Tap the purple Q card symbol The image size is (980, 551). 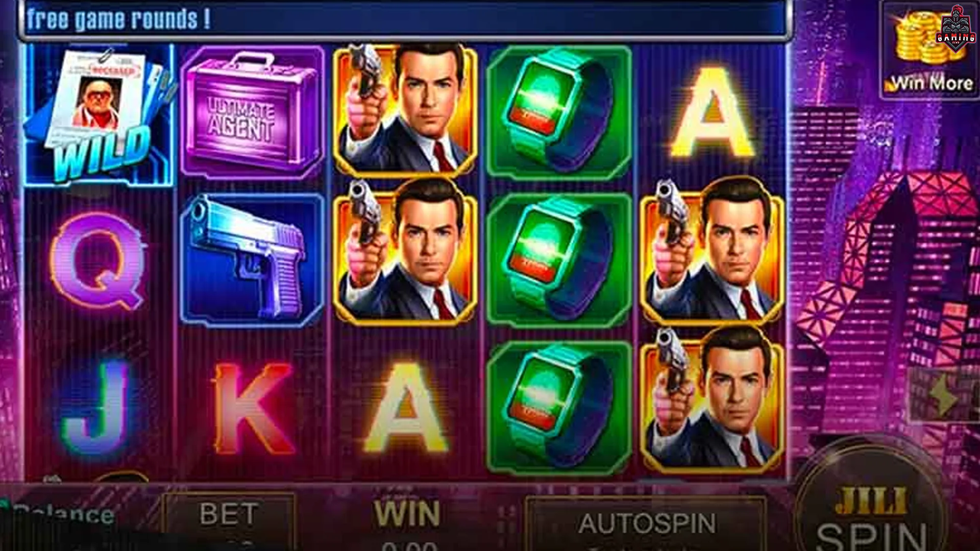[x=99, y=261]
